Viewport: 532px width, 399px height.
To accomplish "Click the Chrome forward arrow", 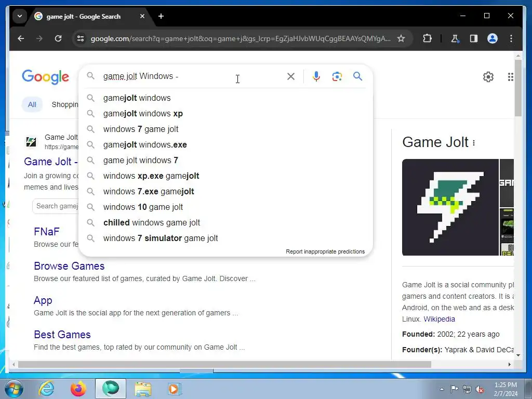I will coord(39,38).
